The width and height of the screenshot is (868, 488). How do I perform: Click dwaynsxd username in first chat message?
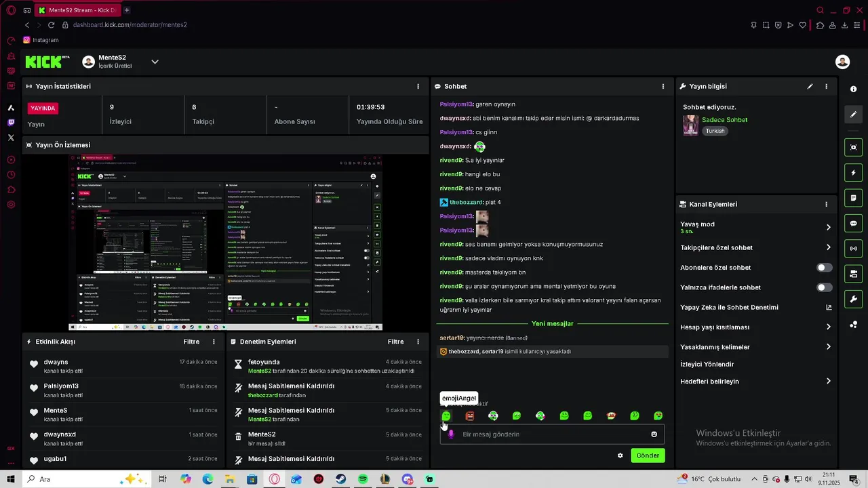[x=455, y=118]
